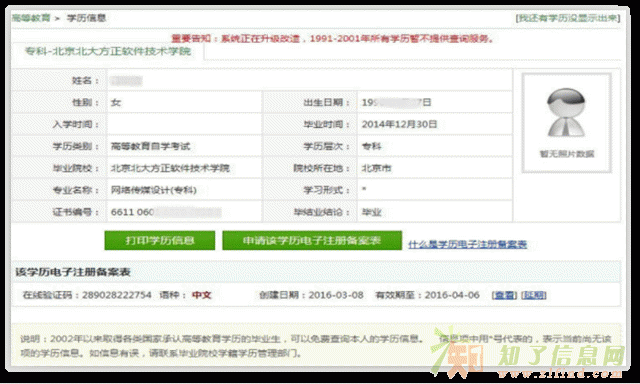Click the 姓名 field label
Image resolution: width=640 pixels, height=384 pixels.
[85, 81]
